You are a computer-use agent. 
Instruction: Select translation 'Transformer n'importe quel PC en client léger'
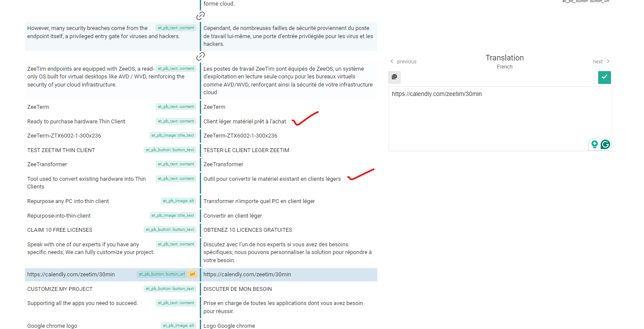pyautogui.click(x=259, y=201)
